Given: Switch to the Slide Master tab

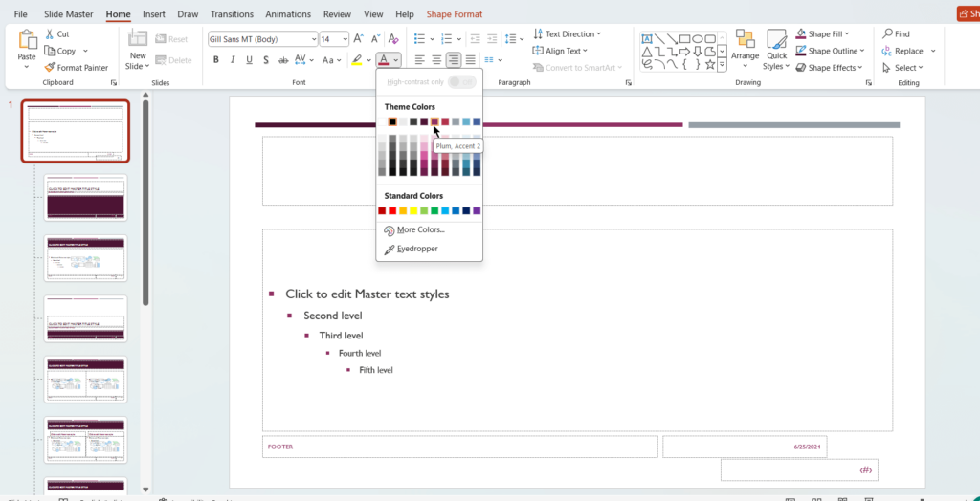Looking at the screenshot, I should [x=68, y=14].
